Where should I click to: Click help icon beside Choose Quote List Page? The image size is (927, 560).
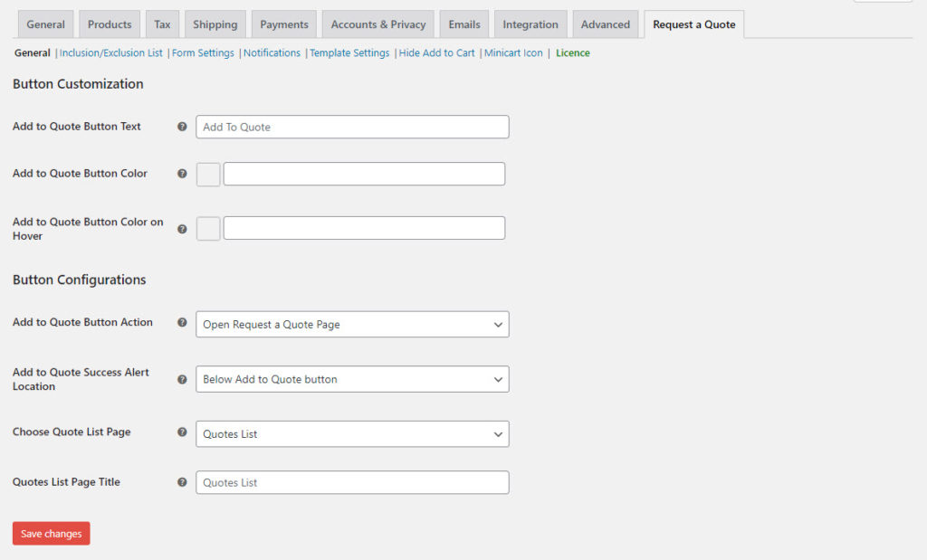tap(182, 433)
